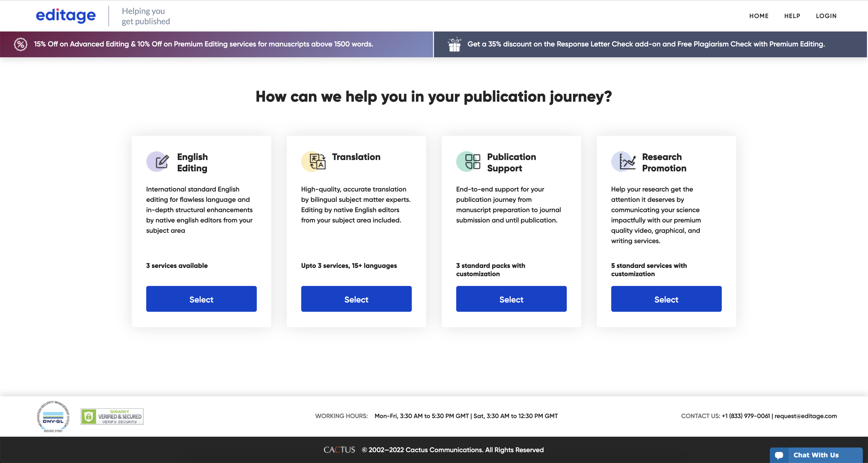868x463 pixels.
Task: Open the HELP menu item
Action: pyautogui.click(x=792, y=16)
